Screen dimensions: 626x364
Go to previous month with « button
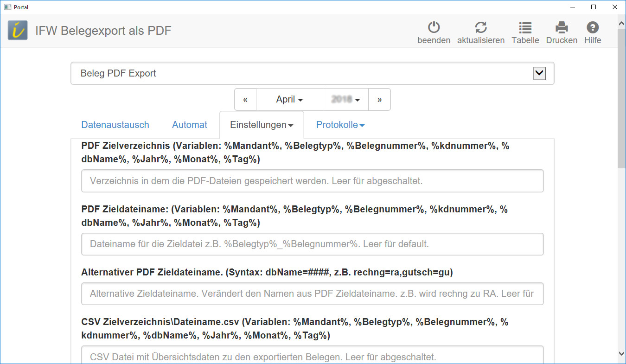coord(245,100)
